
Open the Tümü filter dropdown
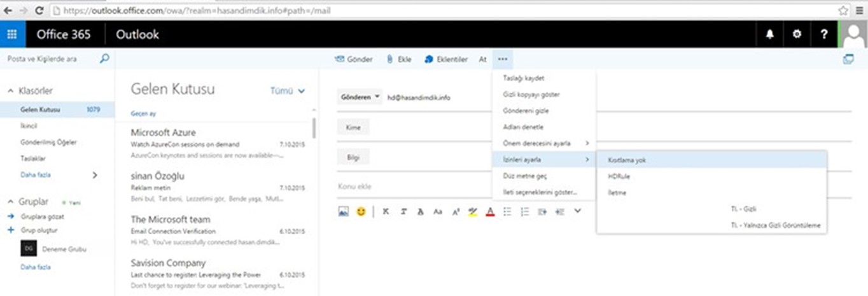pyautogui.click(x=288, y=91)
